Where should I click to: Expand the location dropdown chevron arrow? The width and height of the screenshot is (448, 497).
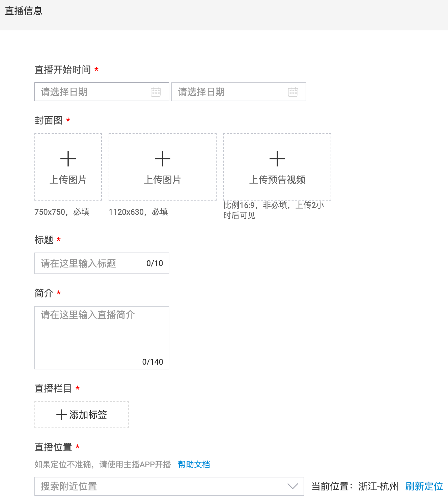pos(292,486)
